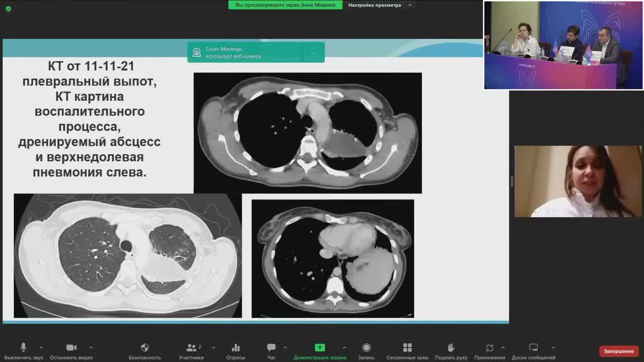Expand the Zoom Meetings webcam notification chevron
This screenshot has width=644, height=362.
(x=313, y=53)
